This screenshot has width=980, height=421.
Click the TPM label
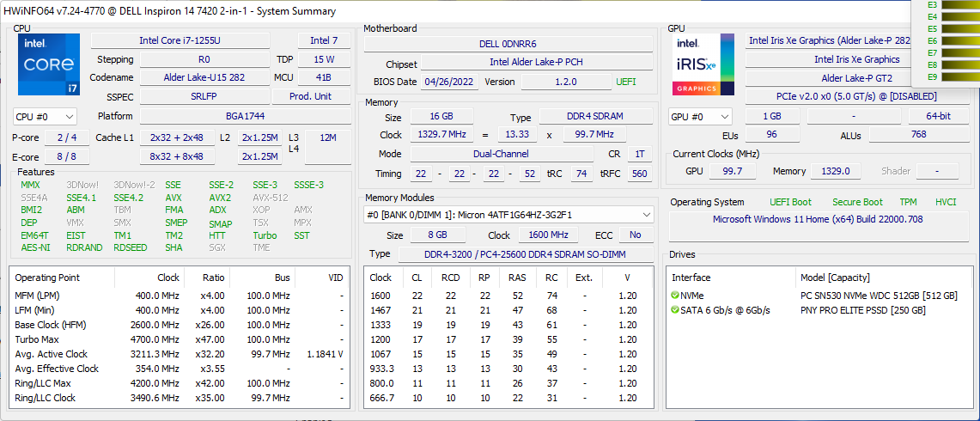tap(908, 202)
